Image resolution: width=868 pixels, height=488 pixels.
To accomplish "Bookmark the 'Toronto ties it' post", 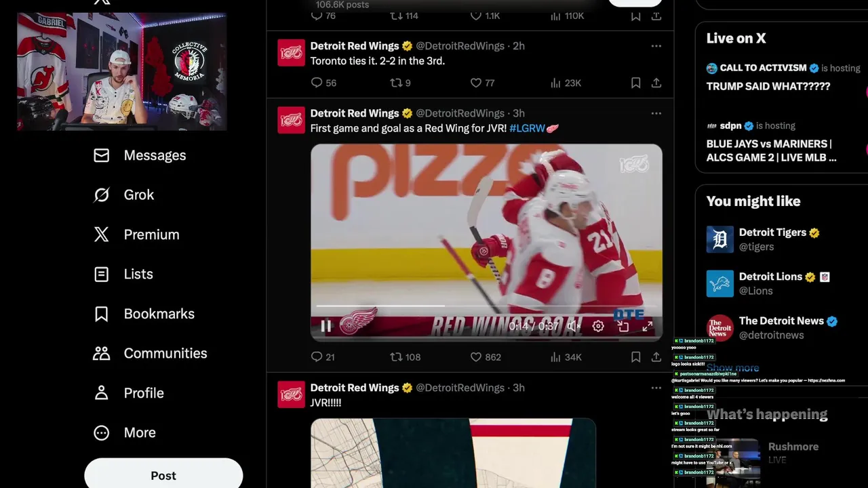I will coord(635,83).
